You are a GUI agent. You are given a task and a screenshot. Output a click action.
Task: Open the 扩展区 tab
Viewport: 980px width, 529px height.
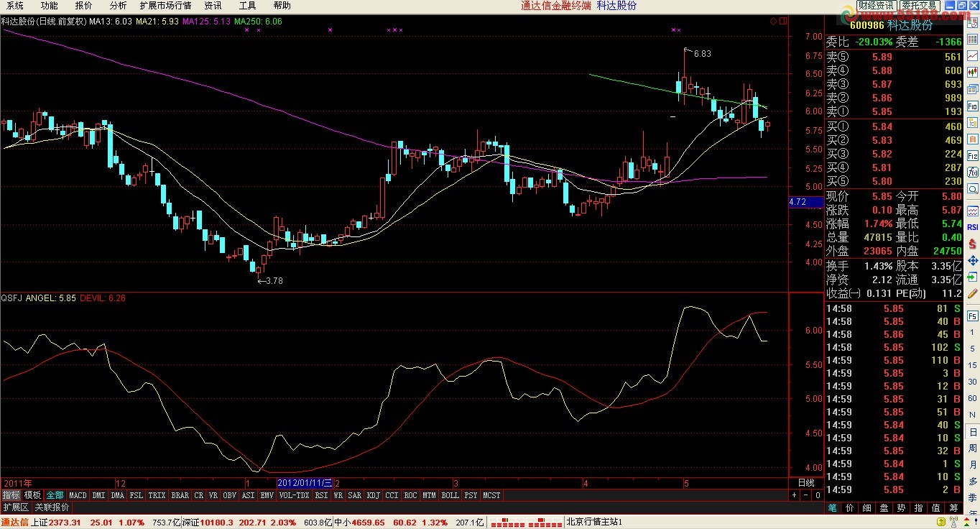16,507
